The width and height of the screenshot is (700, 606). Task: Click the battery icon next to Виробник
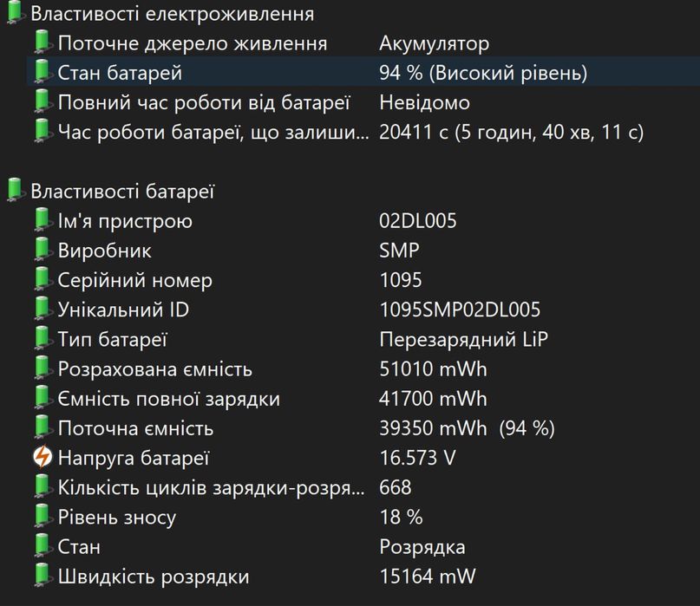click(43, 251)
